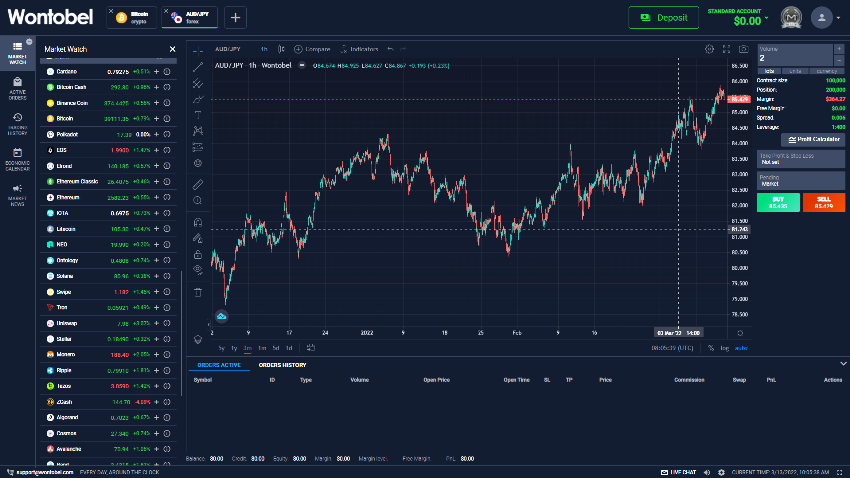Select the ruler measure tool
Viewport: 850px width, 478px height.
pyautogui.click(x=198, y=184)
